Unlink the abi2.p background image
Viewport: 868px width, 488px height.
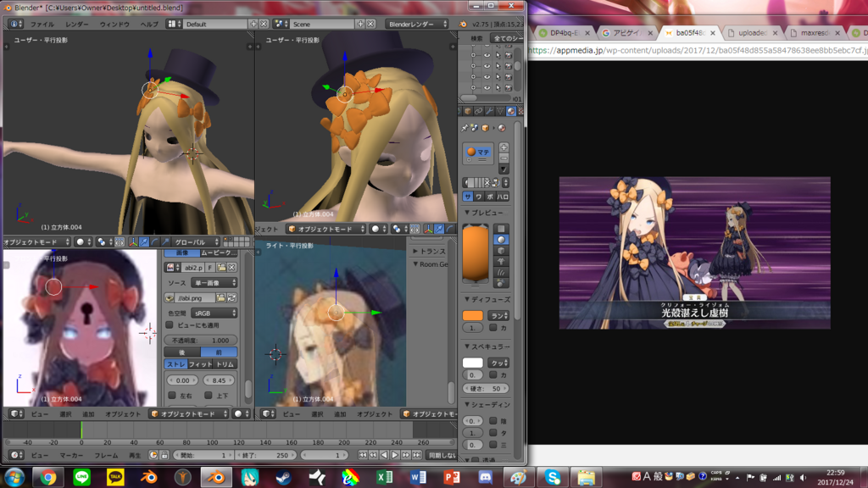coord(232,267)
